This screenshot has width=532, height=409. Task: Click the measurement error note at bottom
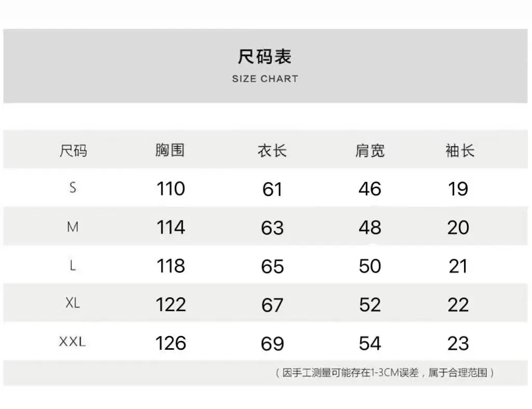pyautogui.click(x=384, y=373)
